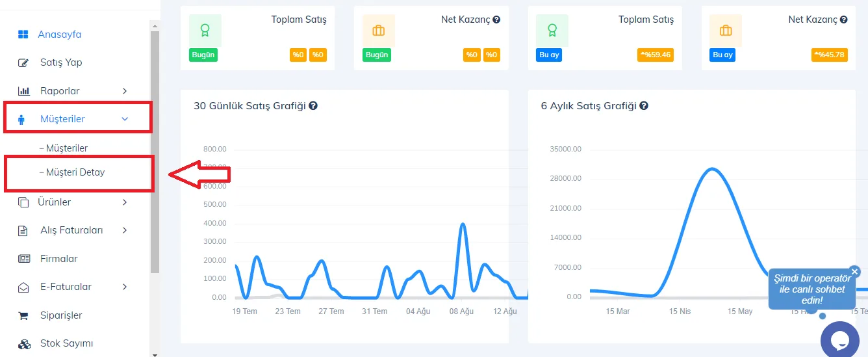
Task: Click the blue Bu ay badge under Net Kazanç
Action: pos(723,55)
